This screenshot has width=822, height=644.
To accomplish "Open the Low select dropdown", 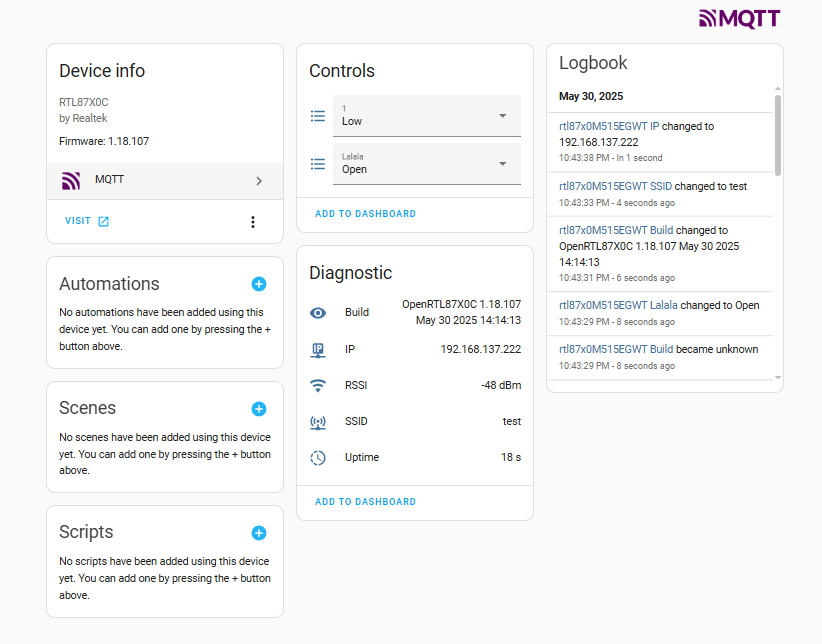I will click(x=427, y=116).
